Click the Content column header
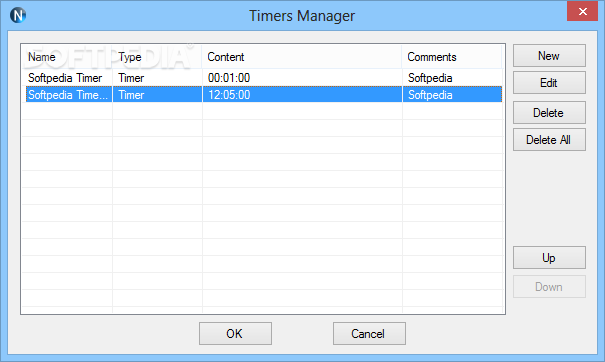Viewport: 605px width, 362px height. [x=302, y=57]
